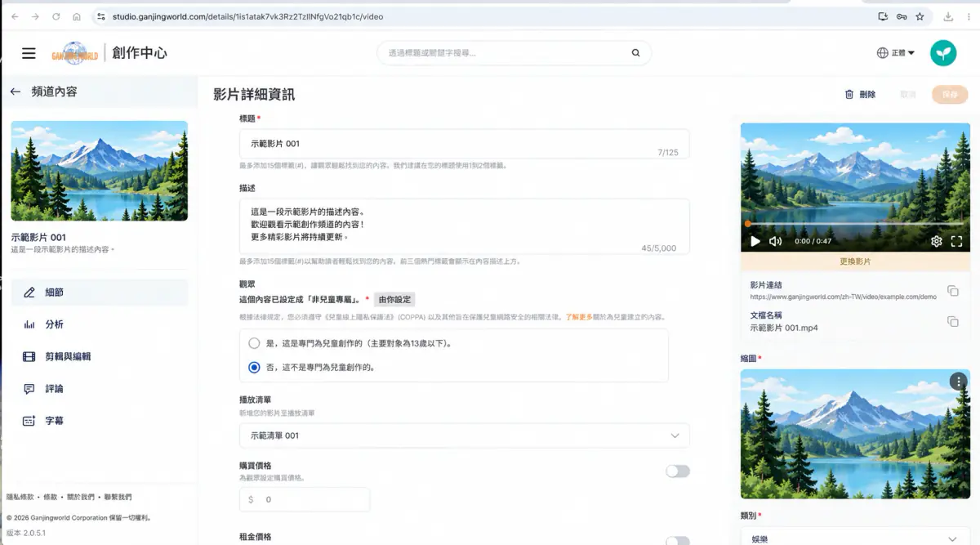Open browser three-dot menu
Viewport: 980px width, 545px height.
tap(969, 16)
